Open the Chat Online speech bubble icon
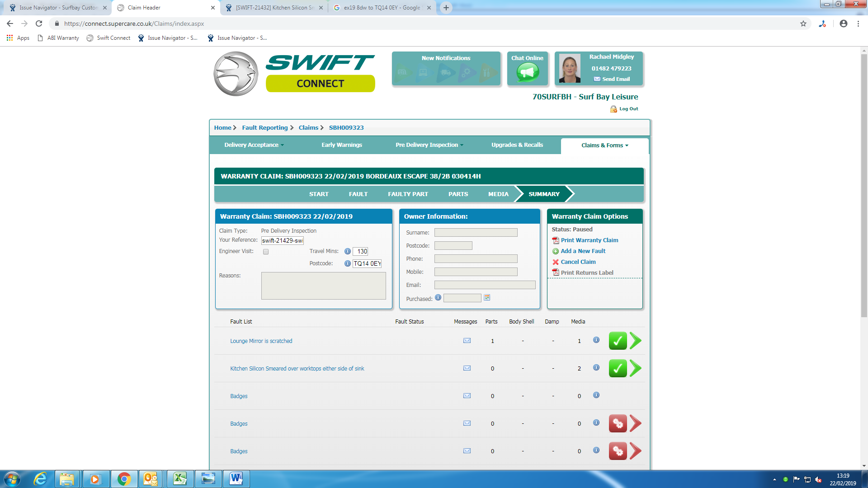The height and width of the screenshot is (488, 868). click(x=528, y=72)
